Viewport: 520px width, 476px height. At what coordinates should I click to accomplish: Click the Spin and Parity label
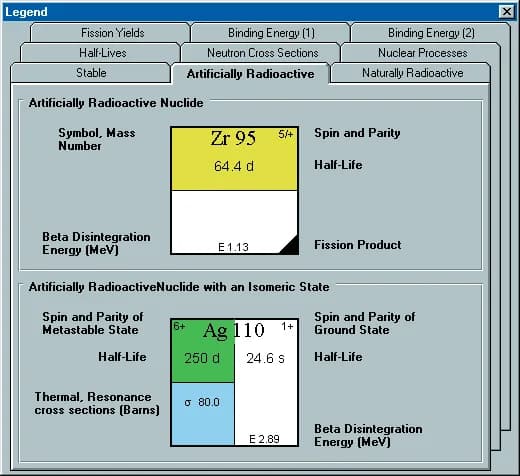point(357,133)
